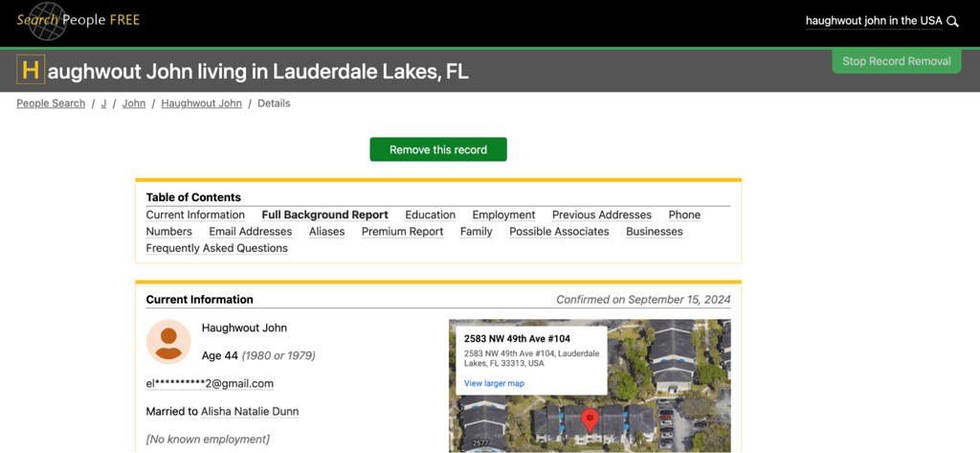Image resolution: width=980 pixels, height=453 pixels.
Task: Click the name Haughwout John beside avatar
Action: pos(244,328)
